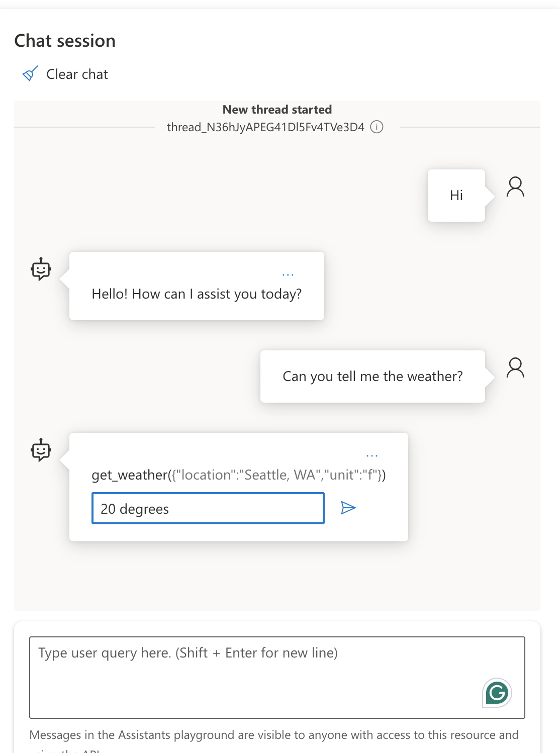The image size is (560, 753).
Task: Click the Chat session heading
Action: [x=65, y=41]
